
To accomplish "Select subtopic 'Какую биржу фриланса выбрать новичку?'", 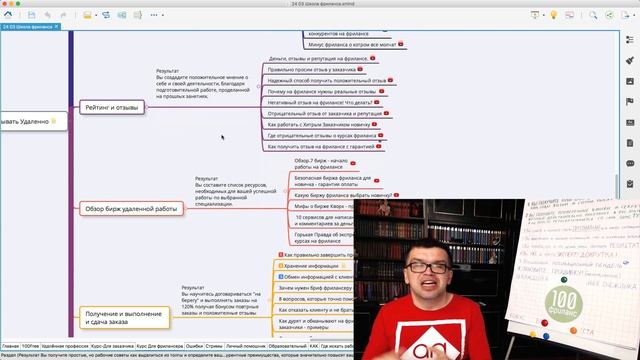I will pyautogui.click(x=343, y=196).
